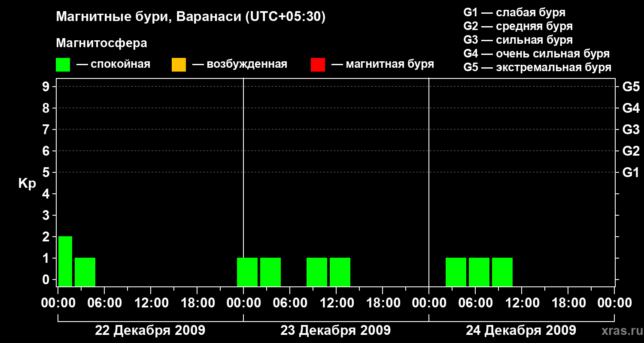Click 'G5 — экстремальная буря' legend line
644x343 pixels.
pyautogui.click(x=538, y=67)
